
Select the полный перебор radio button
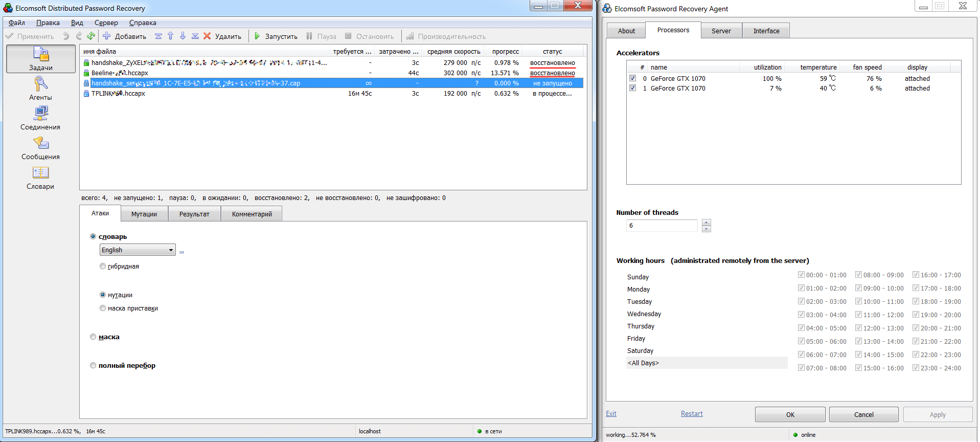pyautogui.click(x=93, y=365)
